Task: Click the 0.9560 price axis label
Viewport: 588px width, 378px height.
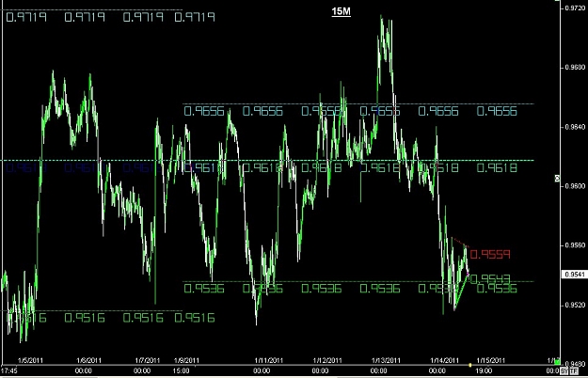Action: [x=576, y=245]
